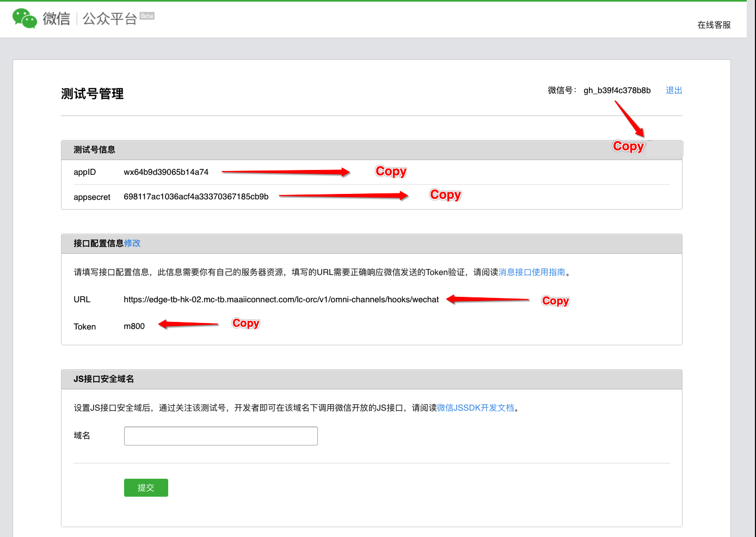The height and width of the screenshot is (537, 756).
Task: Click the WeChat green logo icon
Action: [24, 19]
